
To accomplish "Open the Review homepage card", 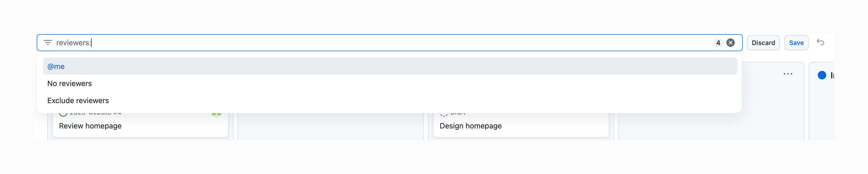I will [90, 126].
